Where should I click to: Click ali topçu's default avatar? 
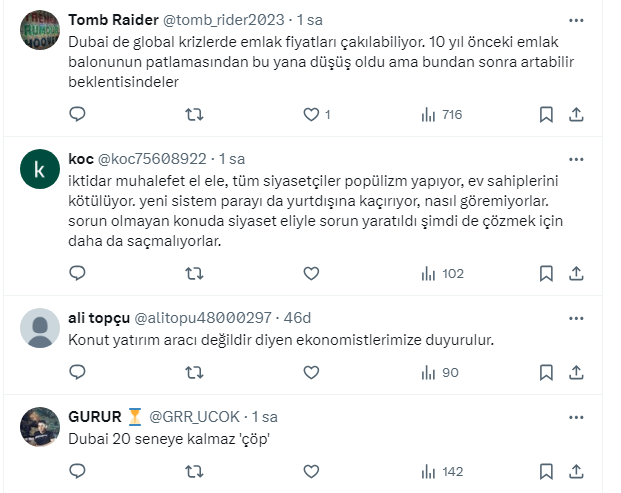coord(39,329)
